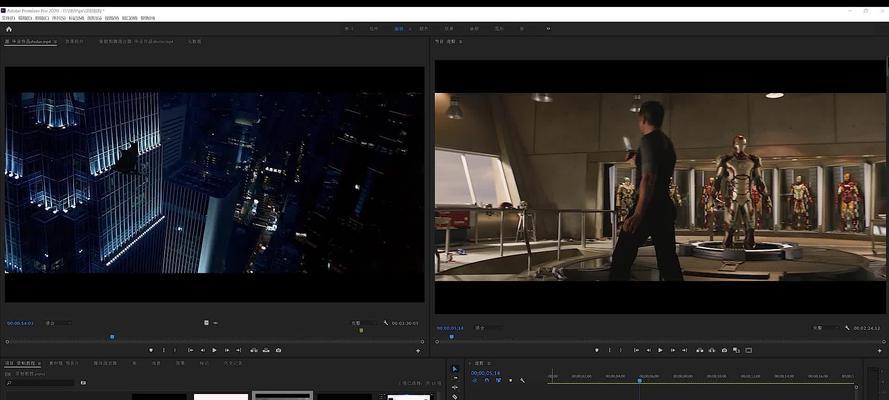Open the File menu in menu bar
This screenshot has height=400, width=889.
pos(8,18)
